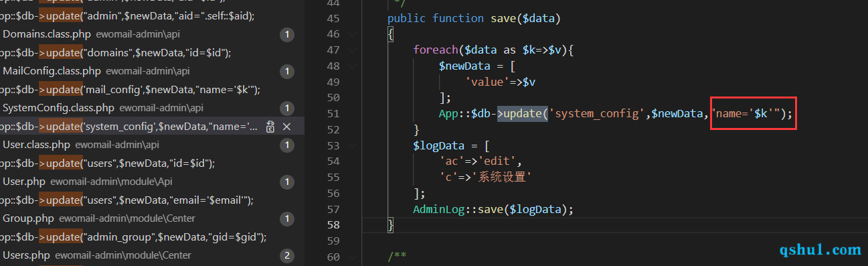
Task: Click match count badge for Group.php
Action: (x=287, y=218)
